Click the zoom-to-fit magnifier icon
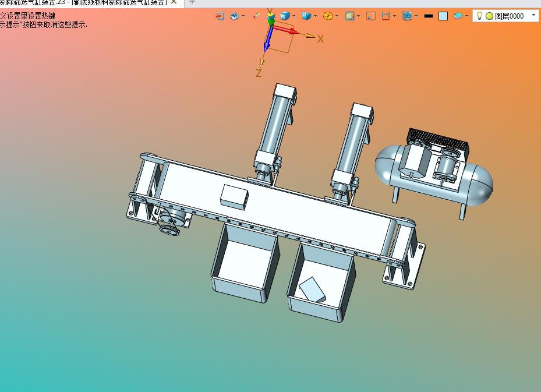Screen dimensions: 541x392 tap(349, 16)
